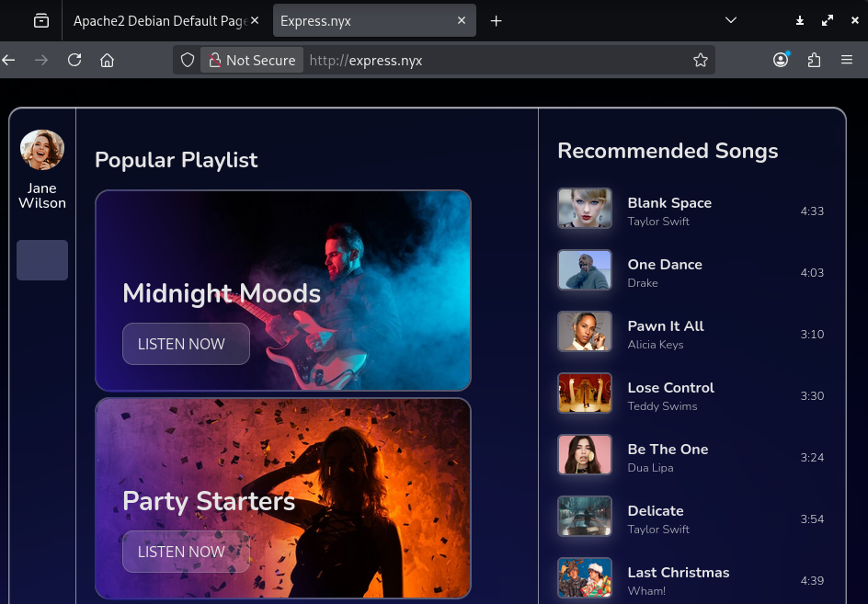Viewport: 868px width, 604px height.
Task: Open the downloads arrow icon
Action: 800,20
